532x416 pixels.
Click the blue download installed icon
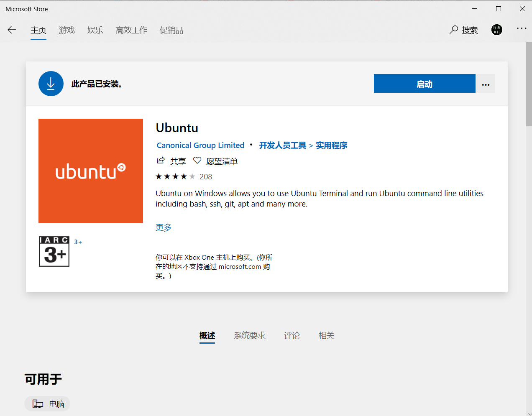(51, 83)
